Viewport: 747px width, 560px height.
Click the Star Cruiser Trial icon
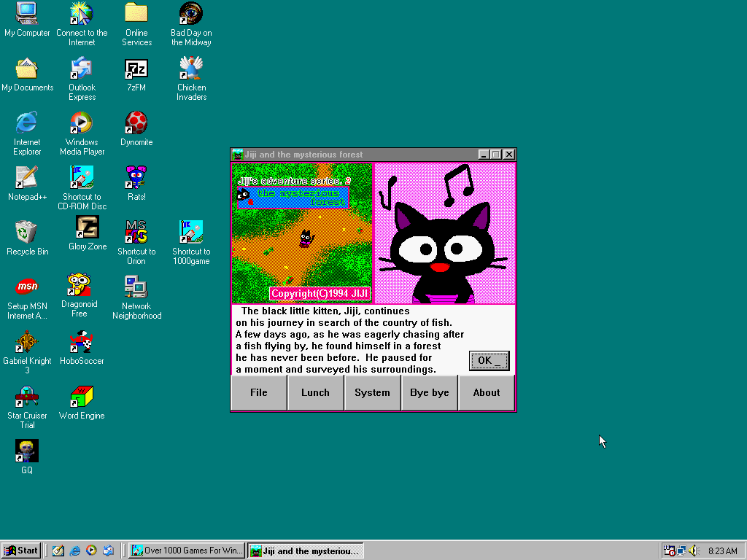[x=27, y=397]
